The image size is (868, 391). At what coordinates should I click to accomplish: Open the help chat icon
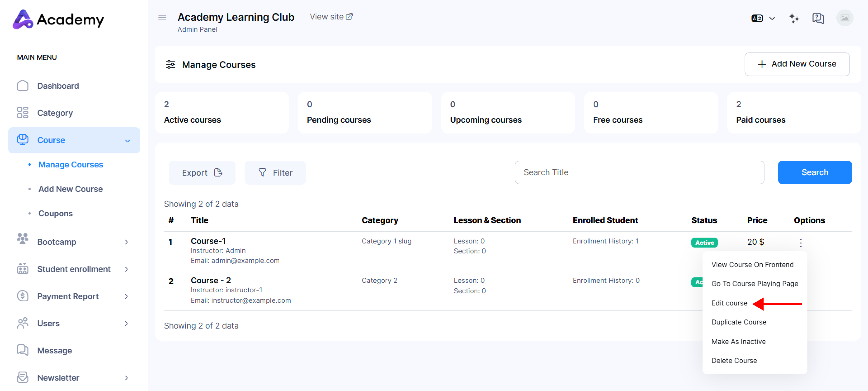(818, 18)
